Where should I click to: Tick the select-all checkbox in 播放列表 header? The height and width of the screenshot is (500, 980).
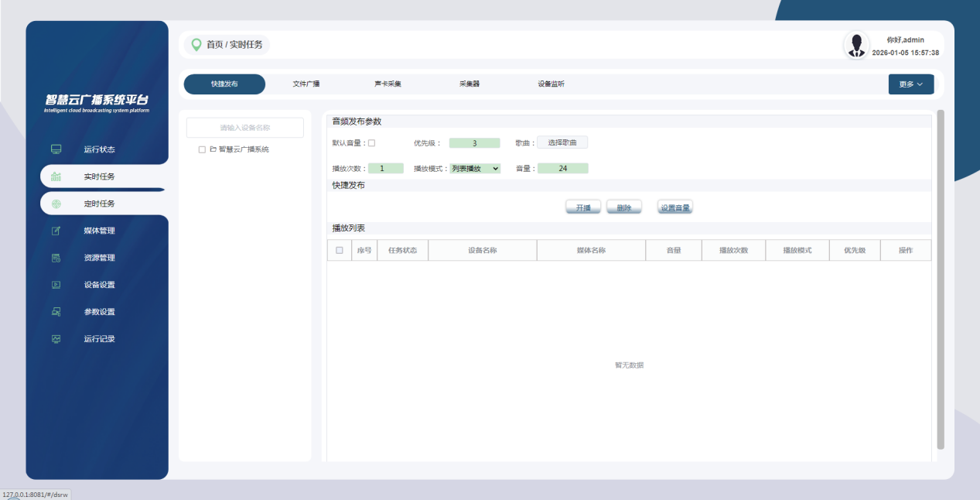pyautogui.click(x=340, y=250)
